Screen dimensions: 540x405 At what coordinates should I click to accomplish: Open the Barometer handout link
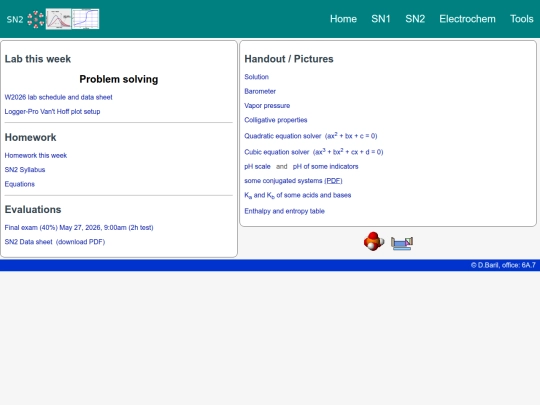click(x=260, y=91)
